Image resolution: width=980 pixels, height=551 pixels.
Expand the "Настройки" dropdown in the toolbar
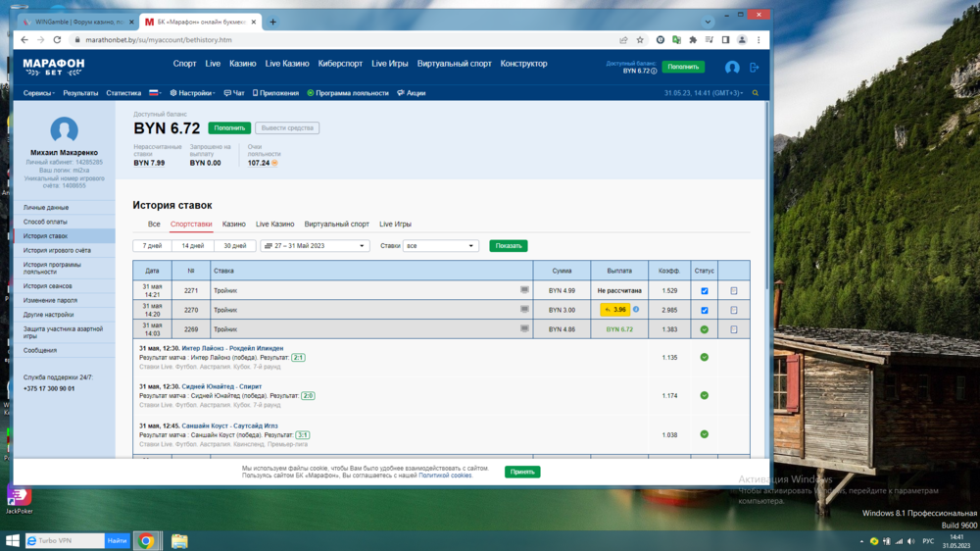click(x=192, y=93)
